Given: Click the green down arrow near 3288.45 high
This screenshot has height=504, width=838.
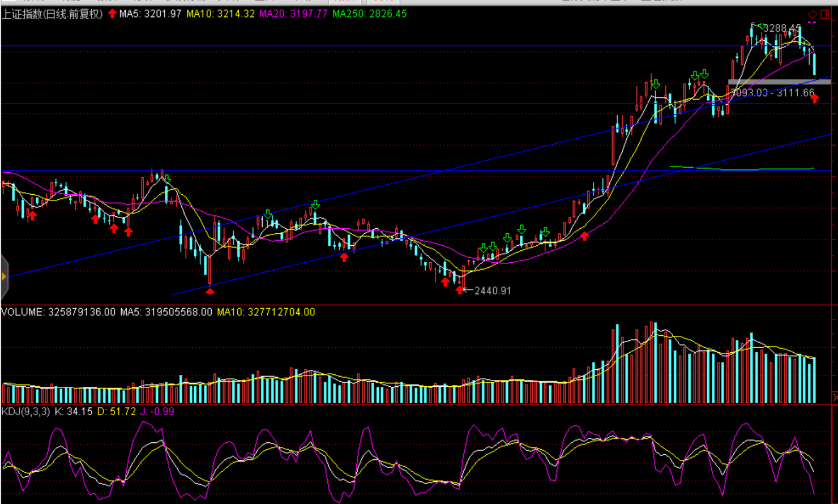Looking at the screenshot, I should point(762,27).
